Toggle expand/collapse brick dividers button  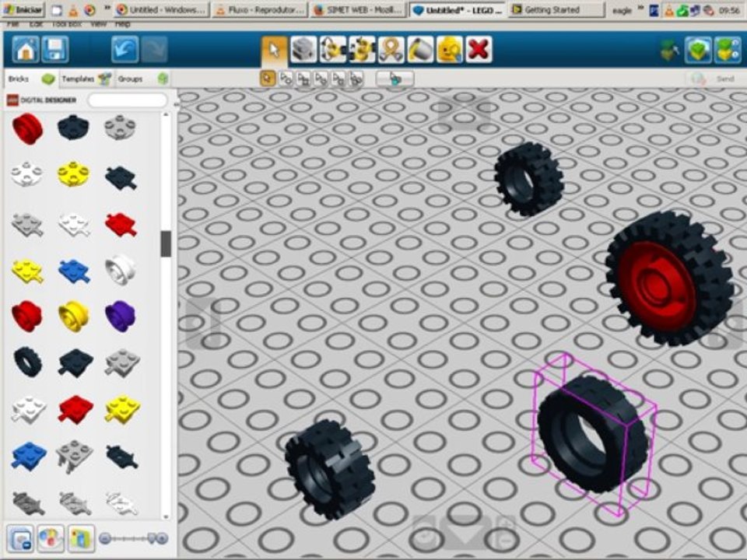tap(20, 538)
